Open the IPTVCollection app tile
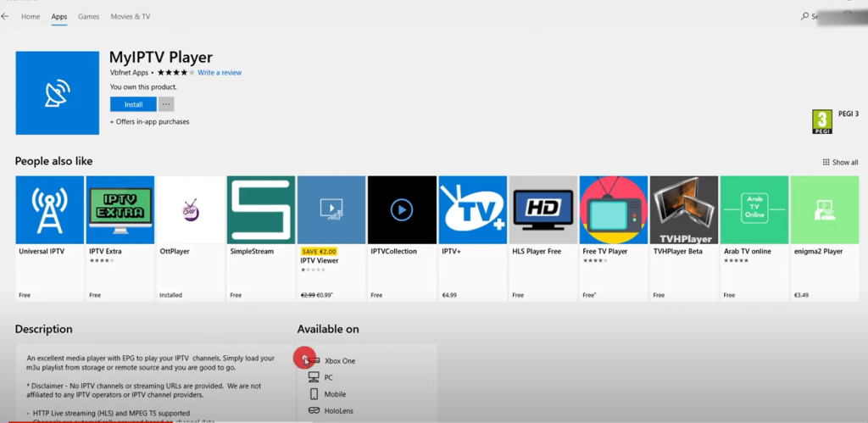Screen dimensions: 868x423 (402, 239)
